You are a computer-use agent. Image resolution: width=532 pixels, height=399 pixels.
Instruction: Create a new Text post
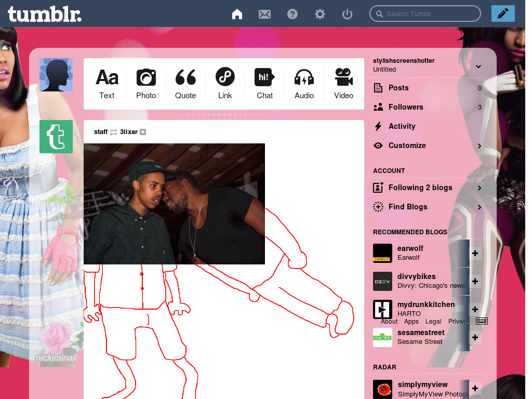pos(107,84)
